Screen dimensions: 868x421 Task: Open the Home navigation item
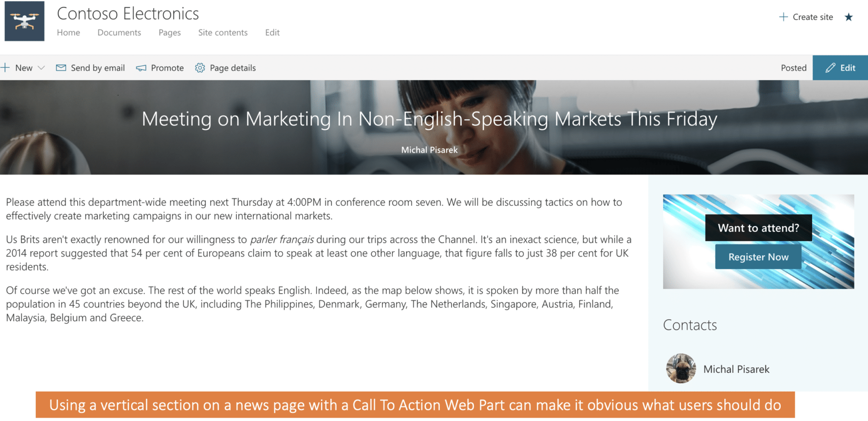point(68,32)
